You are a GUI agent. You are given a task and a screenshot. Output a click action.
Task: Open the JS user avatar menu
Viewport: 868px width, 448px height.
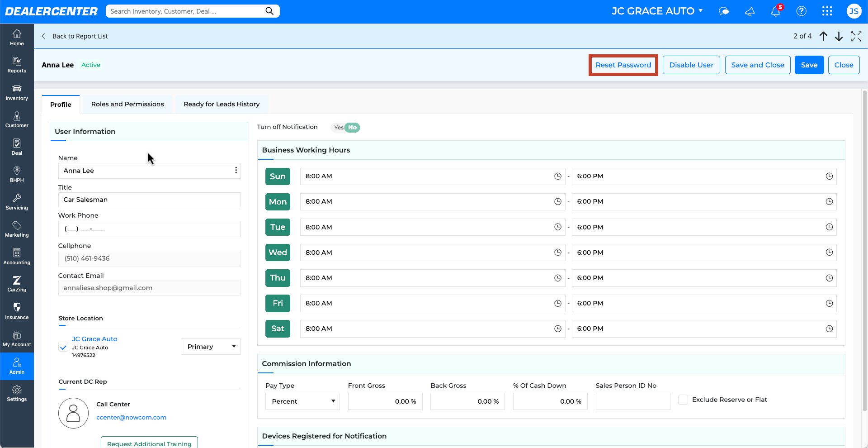click(854, 11)
